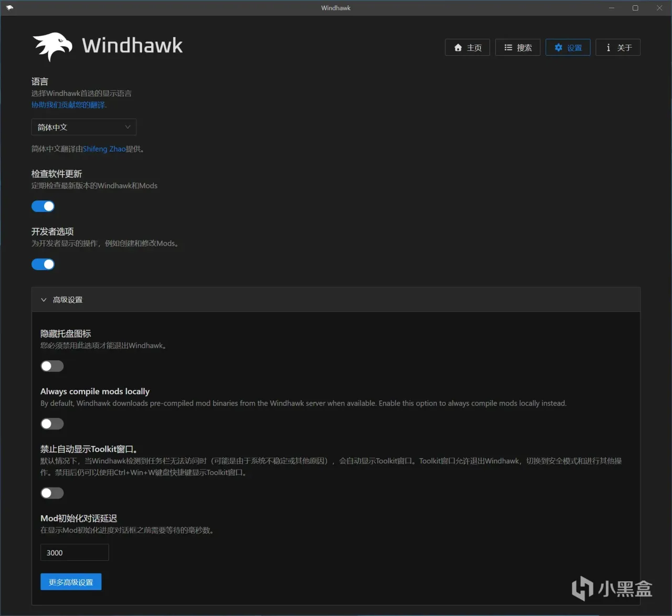Enable the 禁止自动显示Toolkit窗口 switch
This screenshot has height=616, width=672.
pyautogui.click(x=52, y=493)
